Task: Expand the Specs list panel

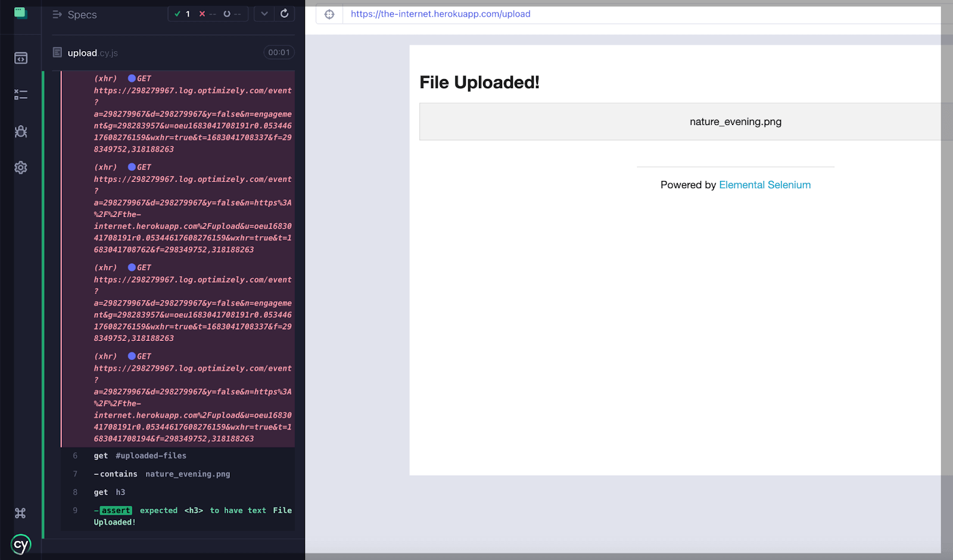Action: 74,15
